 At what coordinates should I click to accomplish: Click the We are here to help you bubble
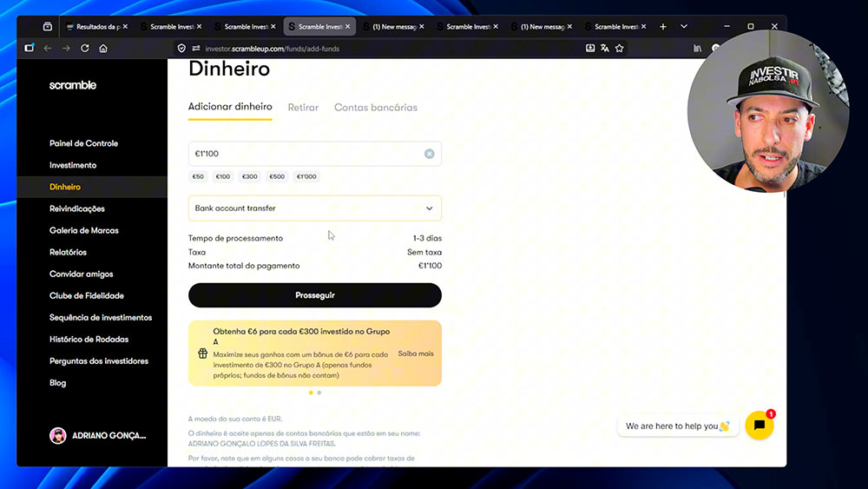coord(678,426)
